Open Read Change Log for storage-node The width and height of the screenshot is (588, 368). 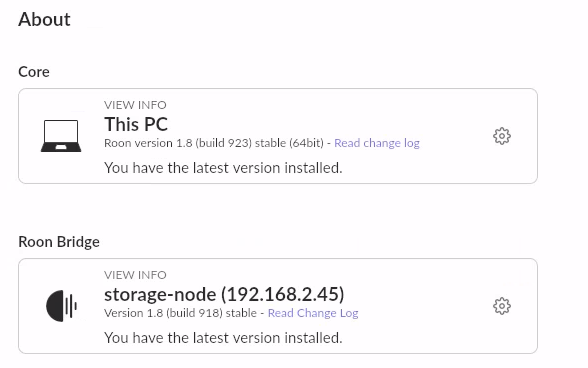313,313
